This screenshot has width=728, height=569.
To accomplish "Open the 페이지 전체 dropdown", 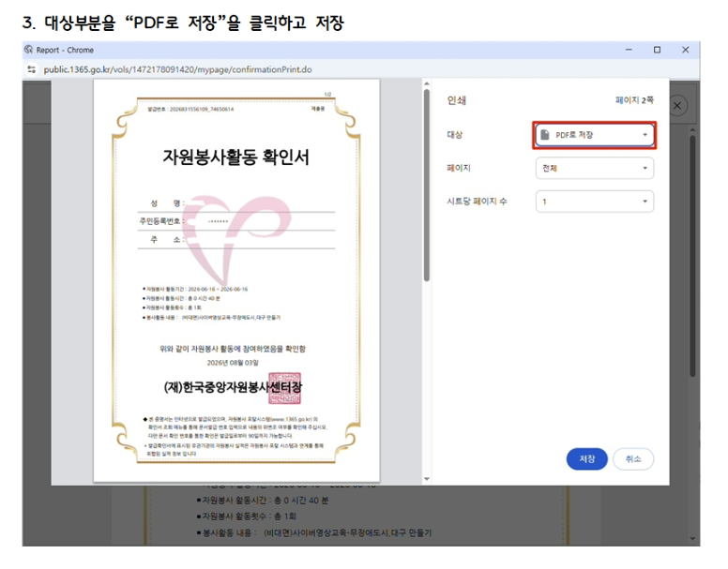I will coord(594,168).
